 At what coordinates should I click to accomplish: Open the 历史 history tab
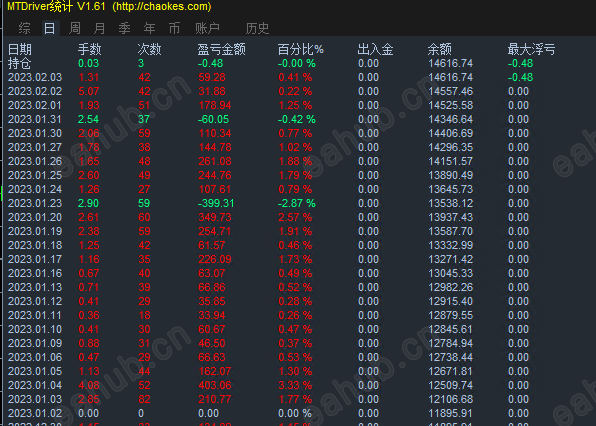[x=257, y=28]
